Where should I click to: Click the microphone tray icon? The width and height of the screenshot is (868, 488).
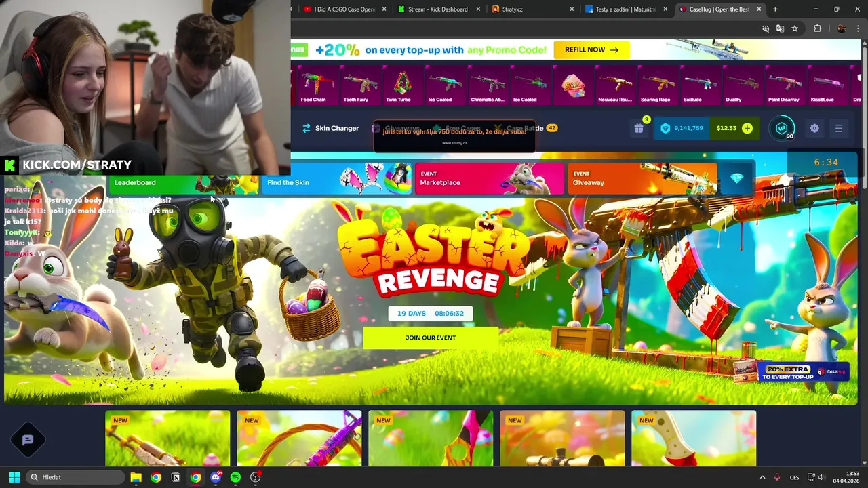tap(777, 477)
